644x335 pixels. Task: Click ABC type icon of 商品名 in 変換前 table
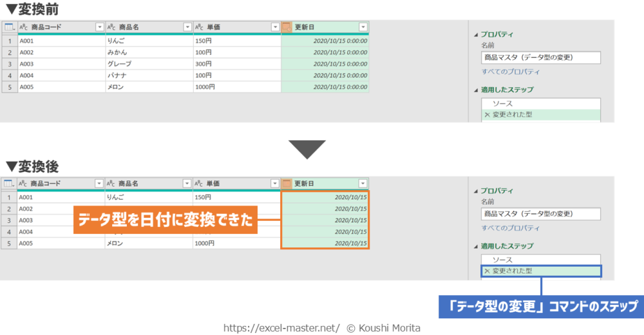[x=111, y=27]
